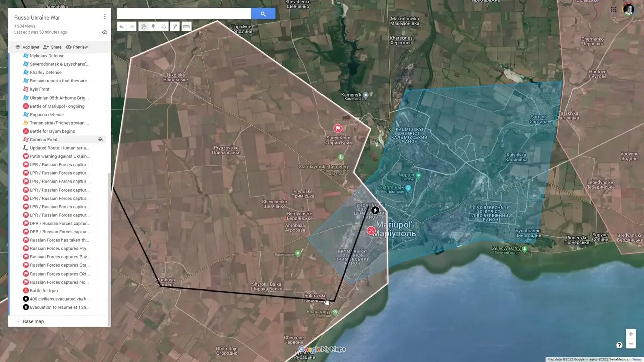Select Russian Forces captures Zav item
The height and width of the screenshot is (362, 644).
pos(59,257)
